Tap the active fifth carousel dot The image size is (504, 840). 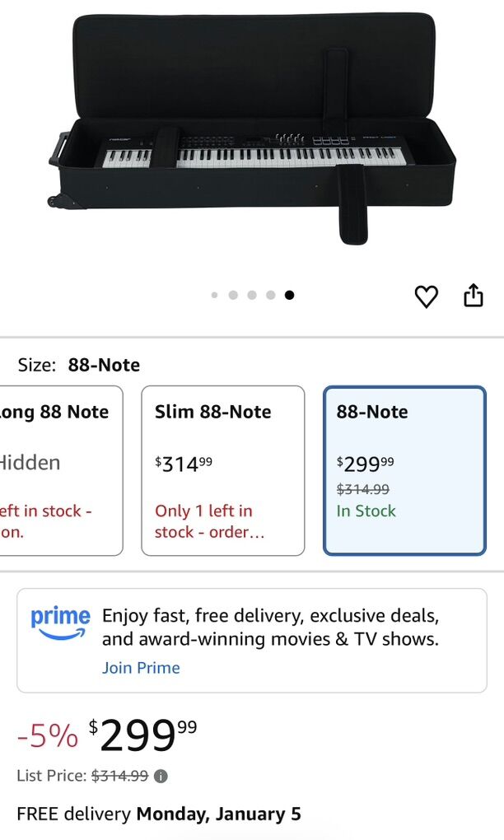tap(289, 295)
